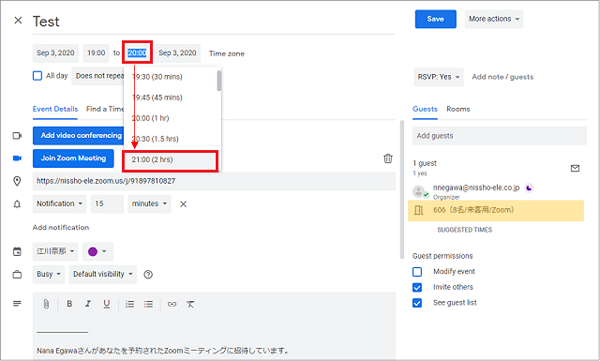Image resolution: width=600 pixels, height=361 pixels.
Task: Select 21:00 (2 hrs) end time
Action: point(170,160)
